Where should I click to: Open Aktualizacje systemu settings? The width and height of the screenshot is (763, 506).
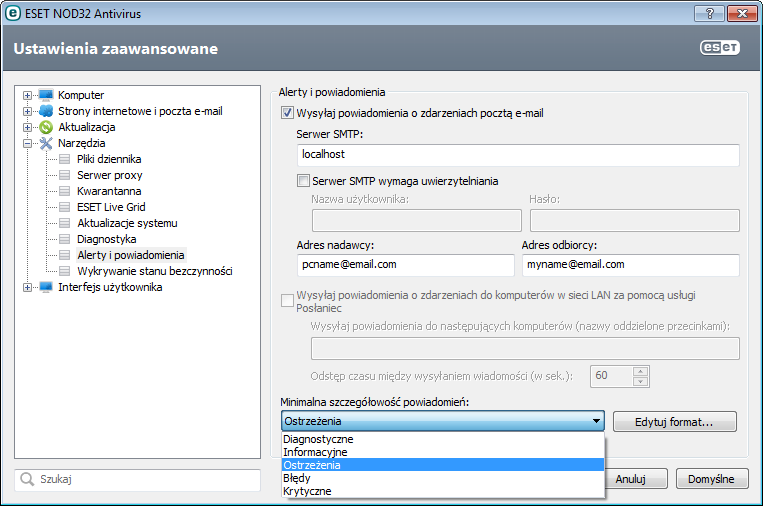click(x=127, y=223)
